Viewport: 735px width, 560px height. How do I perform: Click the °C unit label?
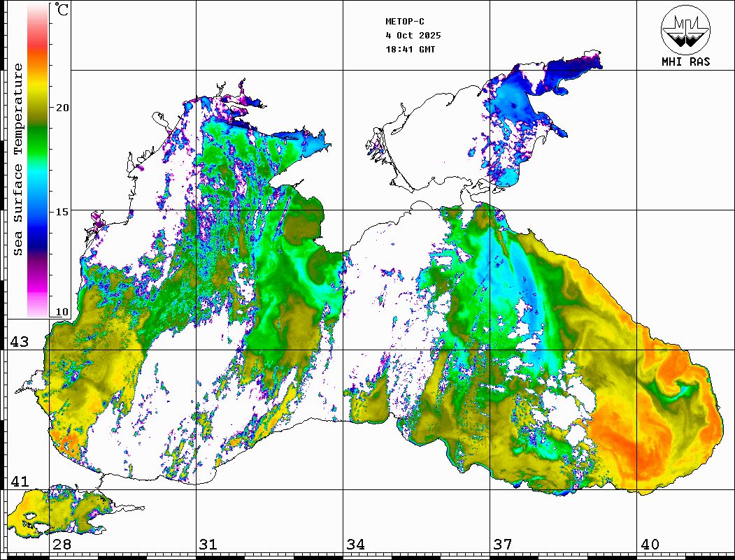tap(62, 10)
